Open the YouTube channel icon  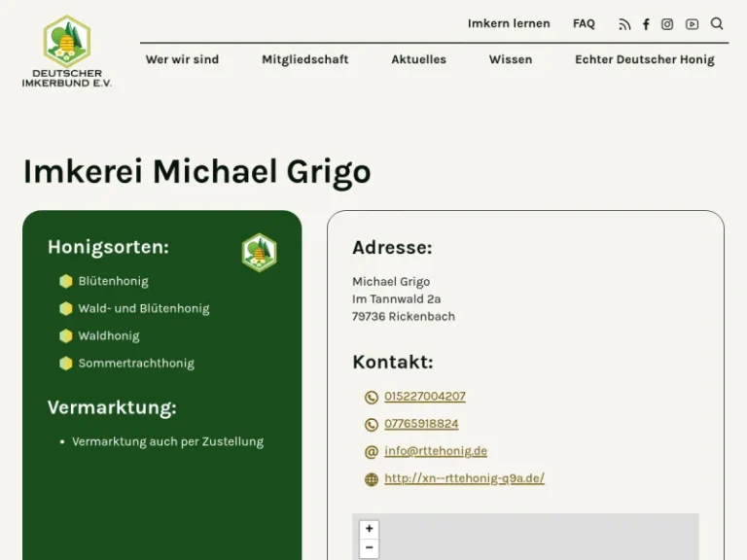pyautogui.click(x=692, y=24)
